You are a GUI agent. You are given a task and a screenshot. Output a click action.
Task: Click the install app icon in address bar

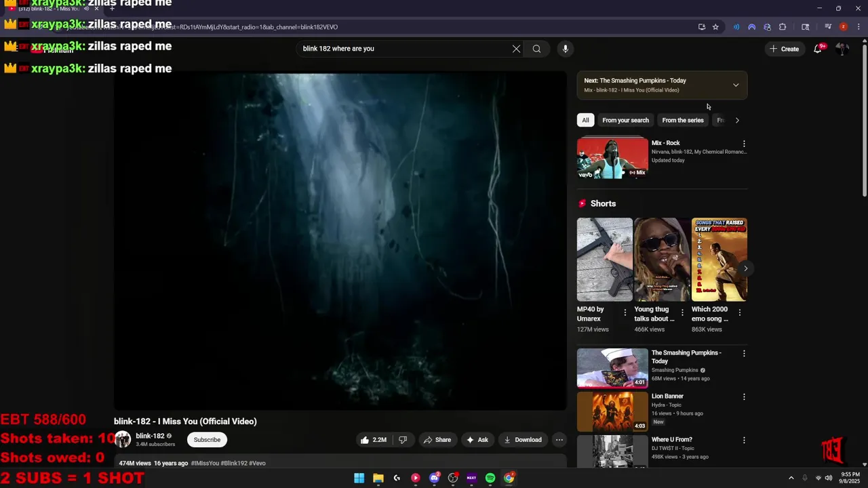(x=702, y=27)
